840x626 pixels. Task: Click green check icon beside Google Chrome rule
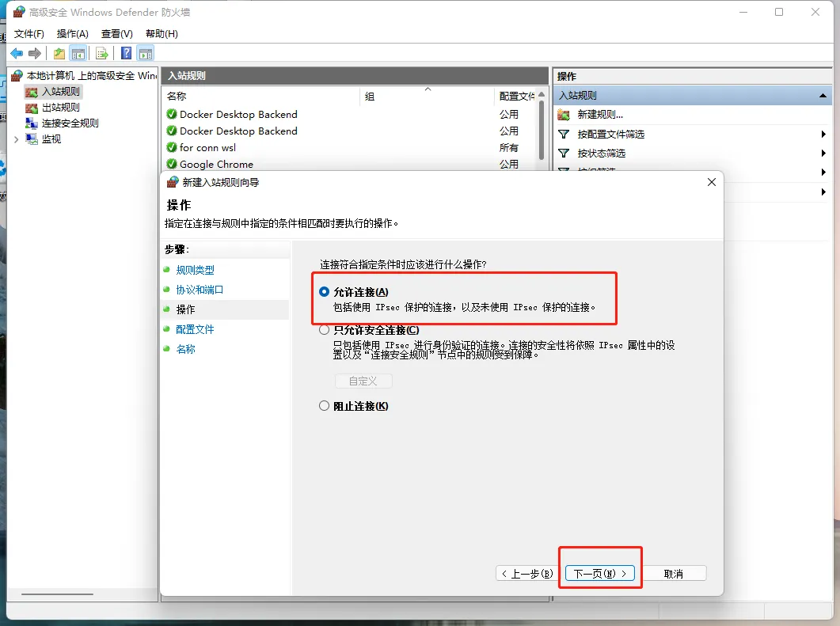(172, 165)
